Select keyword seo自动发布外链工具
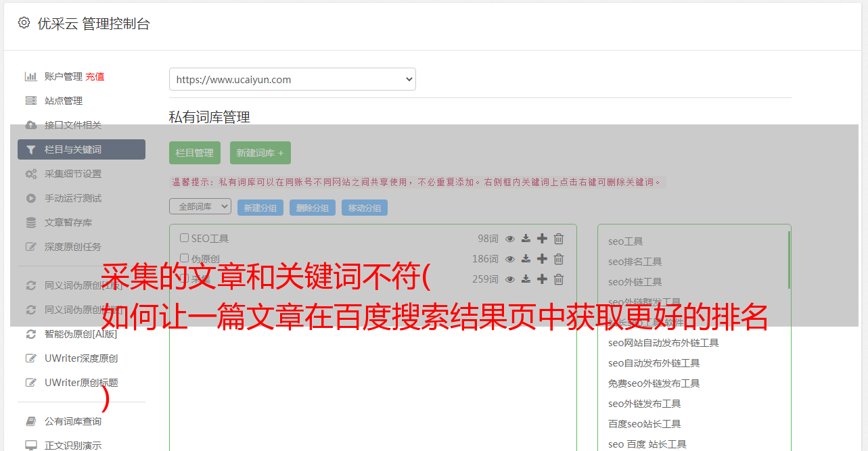Viewport: 868px width, 451px height. click(x=654, y=363)
